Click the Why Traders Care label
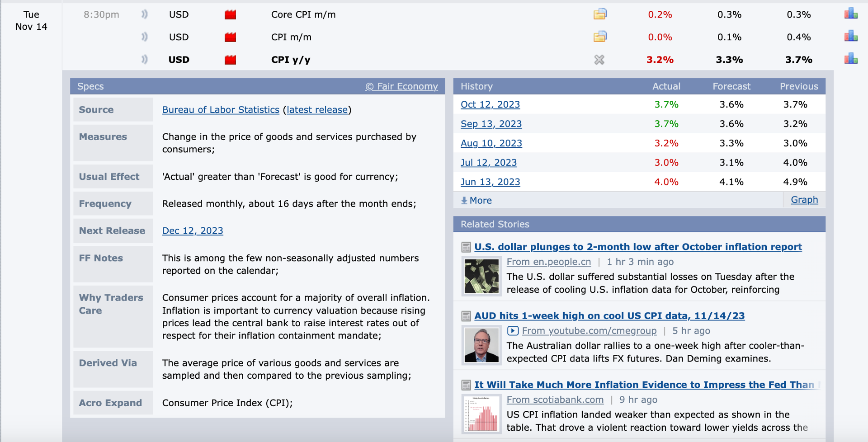Image resolution: width=868 pixels, height=442 pixels. pos(111,304)
